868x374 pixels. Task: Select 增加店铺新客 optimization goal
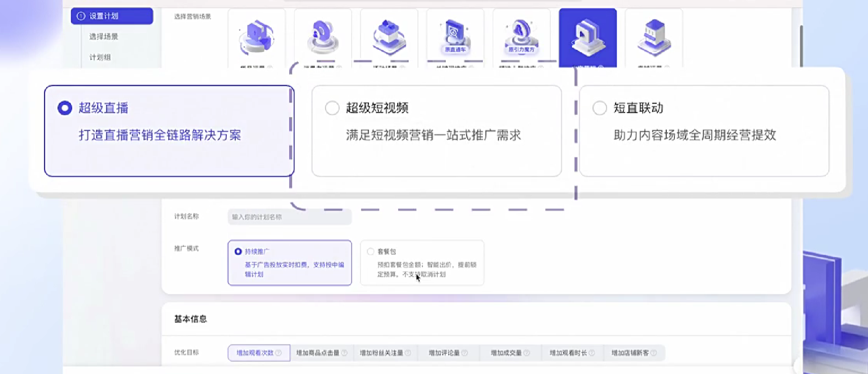pos(634,353)
